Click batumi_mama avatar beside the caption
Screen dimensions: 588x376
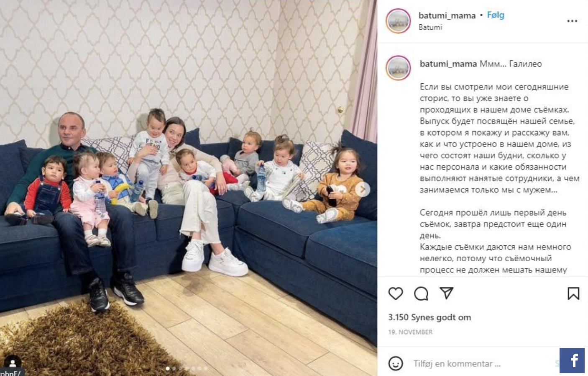398,68
